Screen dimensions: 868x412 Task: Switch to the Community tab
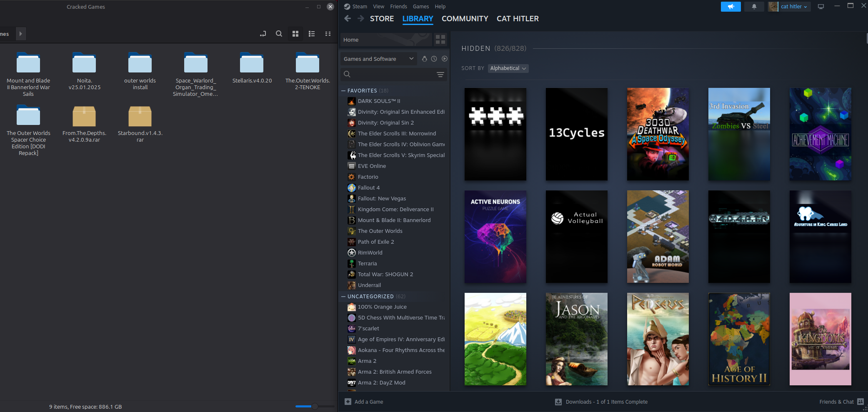point(465,19)
